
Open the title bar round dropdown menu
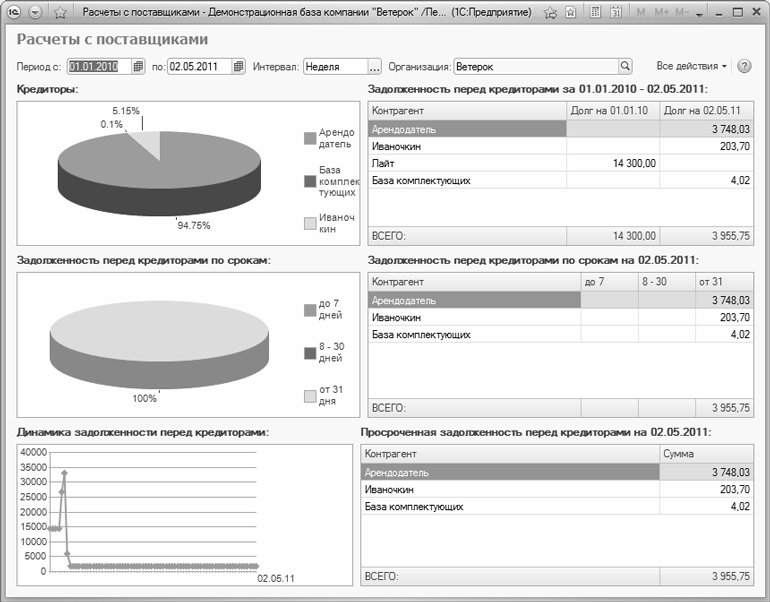[x=35, y=12]
